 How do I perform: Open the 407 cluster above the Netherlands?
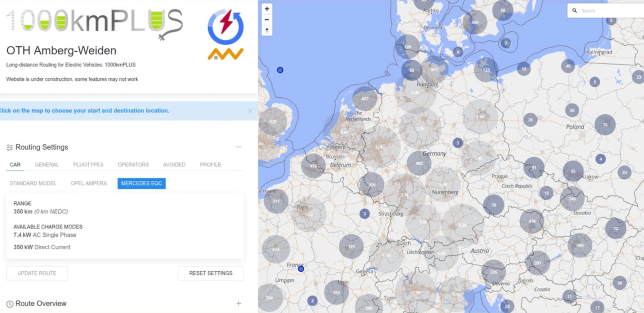point(364,98)
